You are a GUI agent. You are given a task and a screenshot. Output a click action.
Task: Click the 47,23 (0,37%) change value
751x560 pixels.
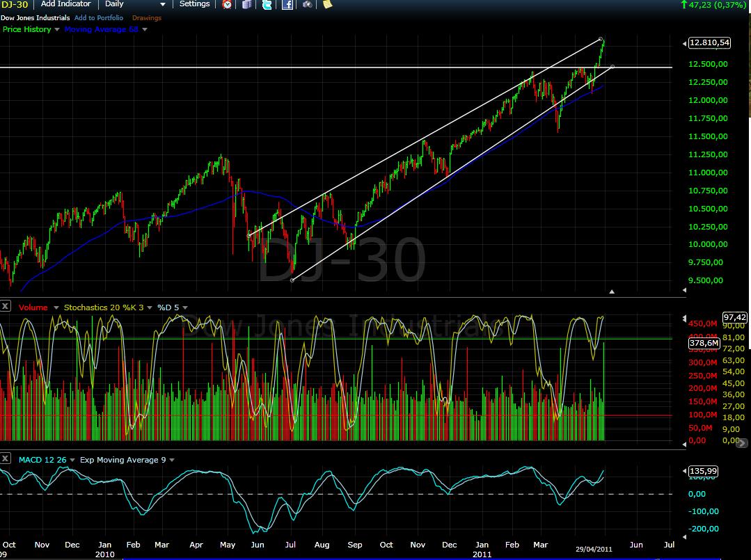(716, 5)
